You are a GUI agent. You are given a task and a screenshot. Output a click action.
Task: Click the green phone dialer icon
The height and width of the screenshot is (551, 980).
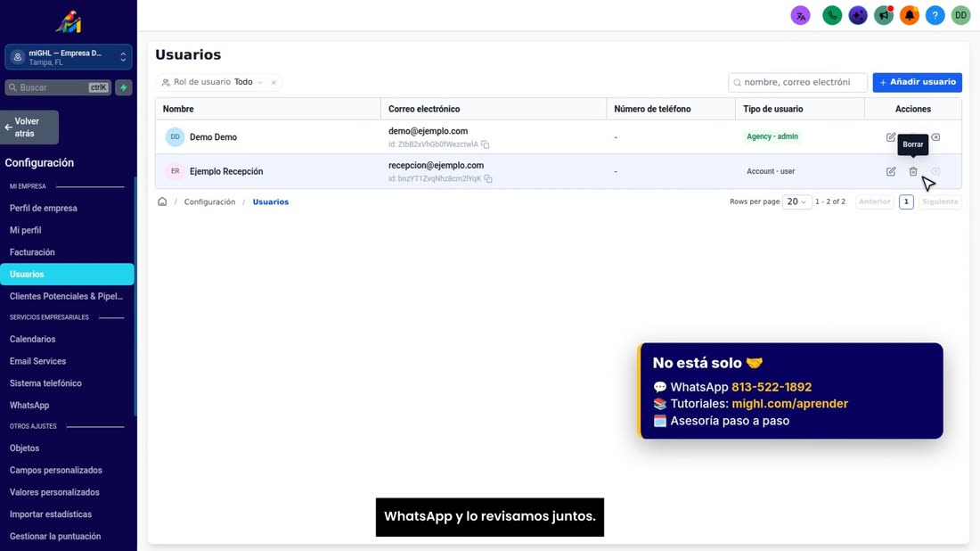[x=832, y=16]
